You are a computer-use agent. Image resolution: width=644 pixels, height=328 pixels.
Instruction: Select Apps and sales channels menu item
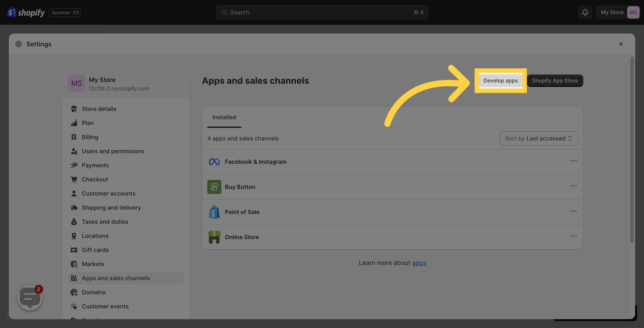click(x=126, y=278)
